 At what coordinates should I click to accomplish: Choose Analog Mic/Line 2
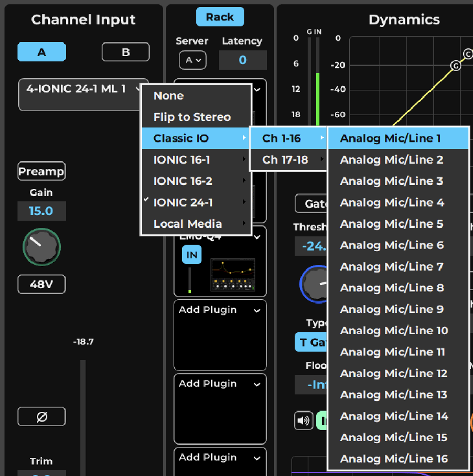point(399,160)
